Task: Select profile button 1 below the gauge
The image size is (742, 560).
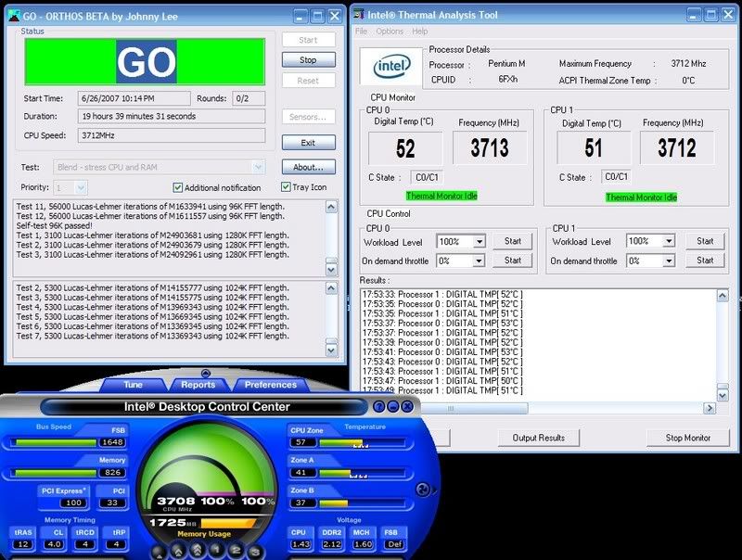Action: [x=216, y=550]
